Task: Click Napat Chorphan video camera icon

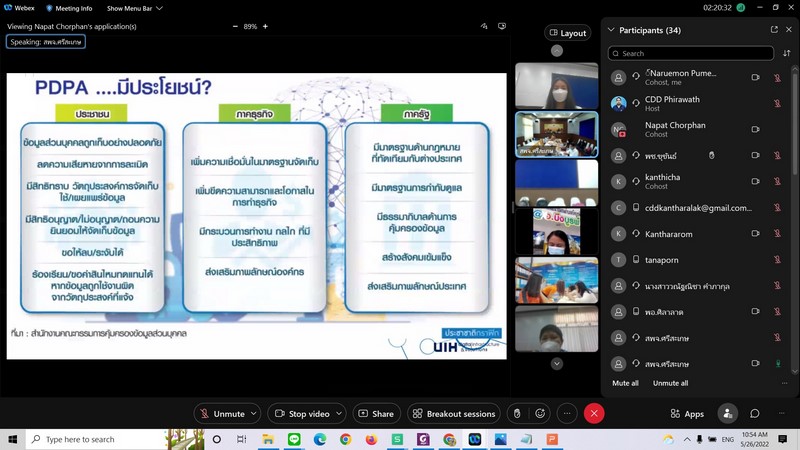Action: 755,130
